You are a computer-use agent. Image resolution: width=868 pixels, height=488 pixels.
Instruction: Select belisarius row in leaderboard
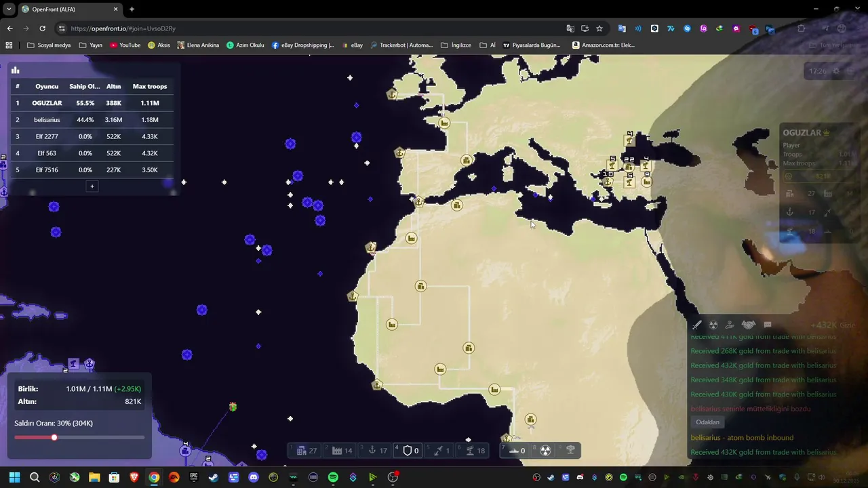[x=92, y=120]
